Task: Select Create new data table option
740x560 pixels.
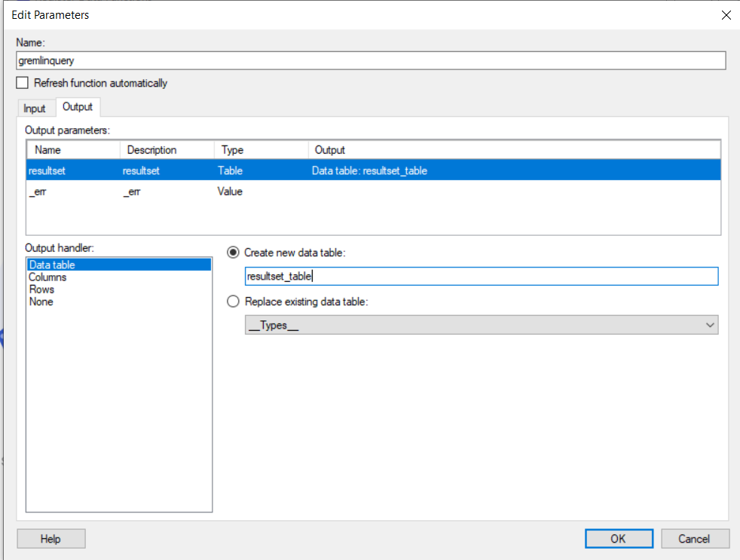Action: click(234, 252)
